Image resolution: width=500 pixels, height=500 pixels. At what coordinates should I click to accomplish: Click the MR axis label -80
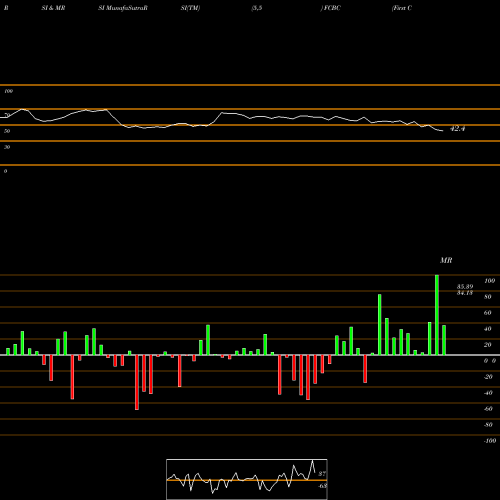(488, 425)
